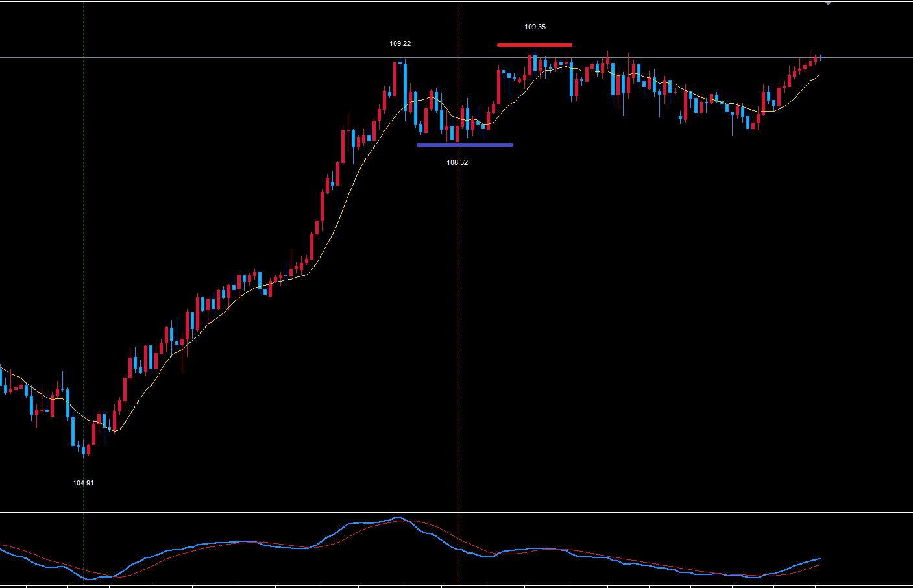Click the lowest candlestick above 104.91

pyautogui.click(x=88, y=450)
